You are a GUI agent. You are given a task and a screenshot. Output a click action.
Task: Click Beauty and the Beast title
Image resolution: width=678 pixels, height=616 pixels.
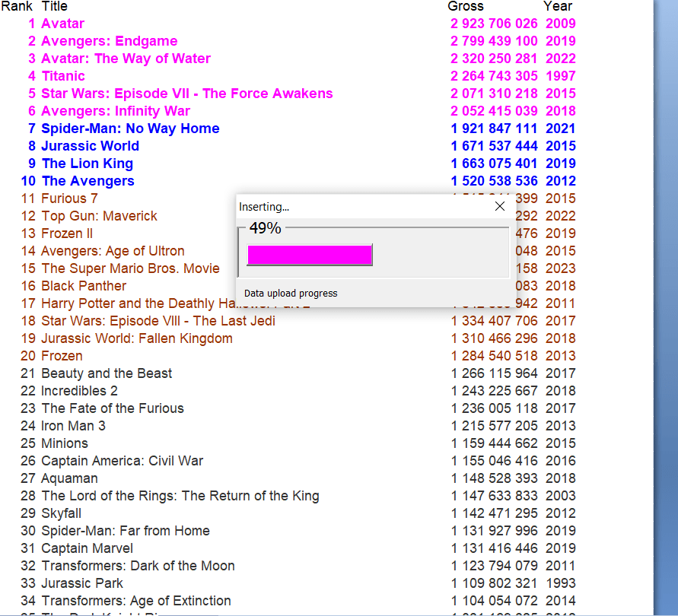[107, 373]
